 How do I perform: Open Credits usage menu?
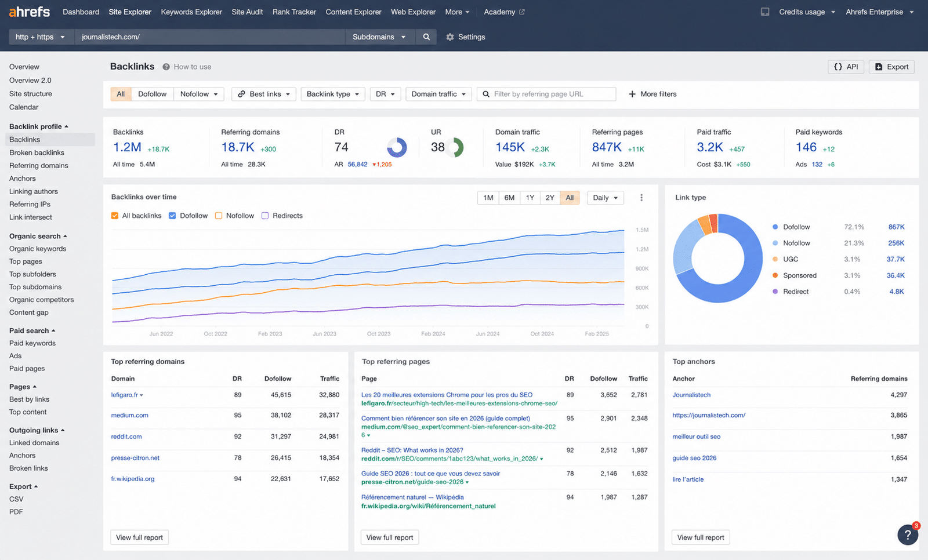(807, 12)
